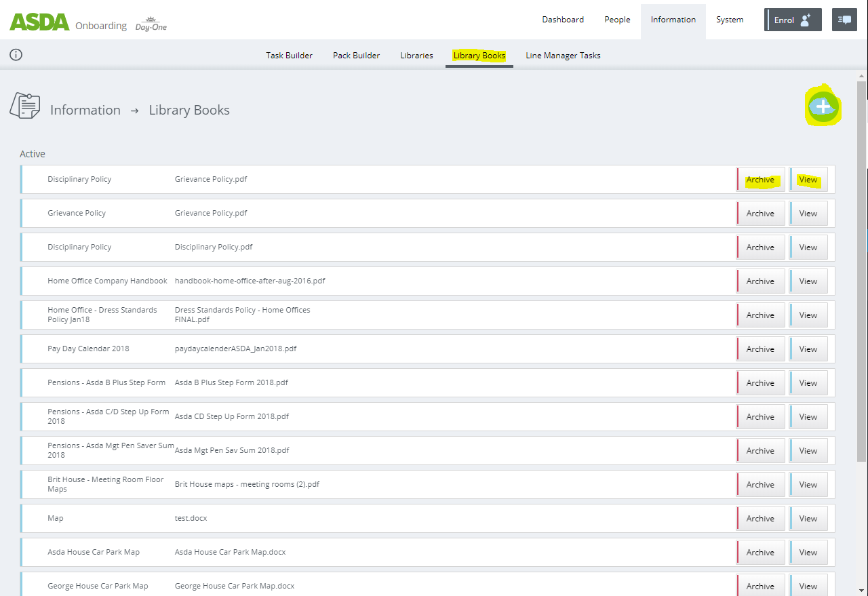Click the vertical page scrollbar

pos(862,271)
